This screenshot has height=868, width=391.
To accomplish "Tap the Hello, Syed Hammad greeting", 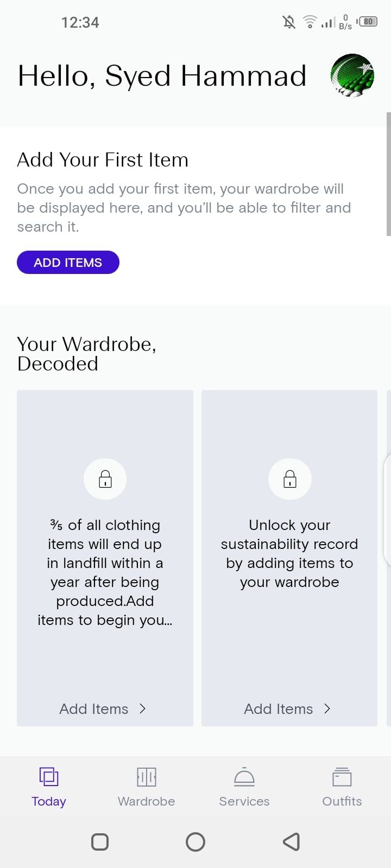I will point(161,75).
